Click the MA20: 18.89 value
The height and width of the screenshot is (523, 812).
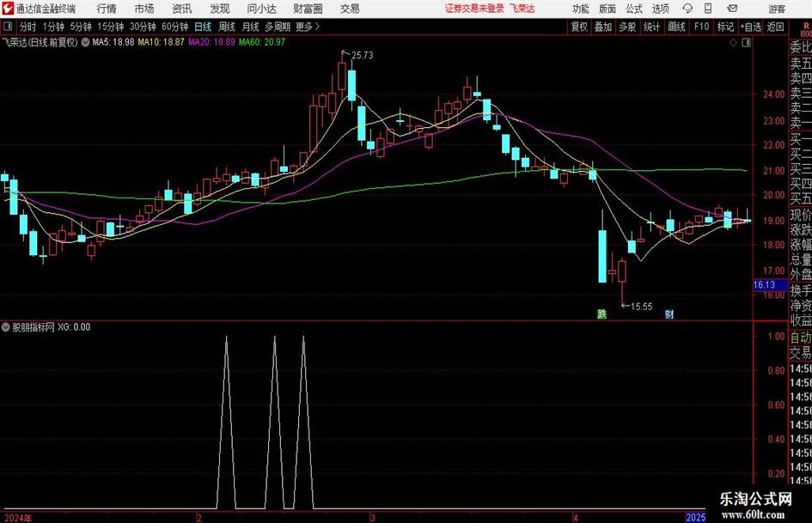211,42
